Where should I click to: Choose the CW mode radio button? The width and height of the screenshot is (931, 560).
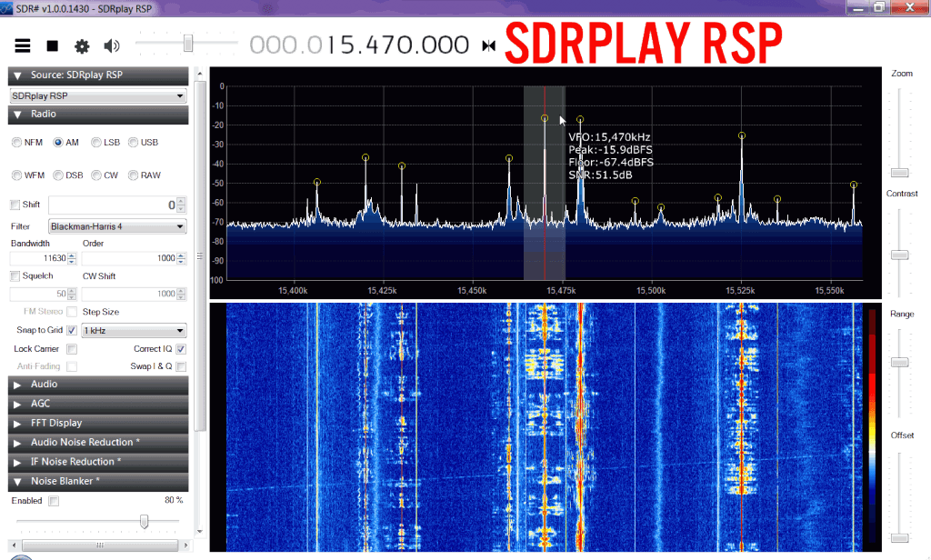(95, 175)
